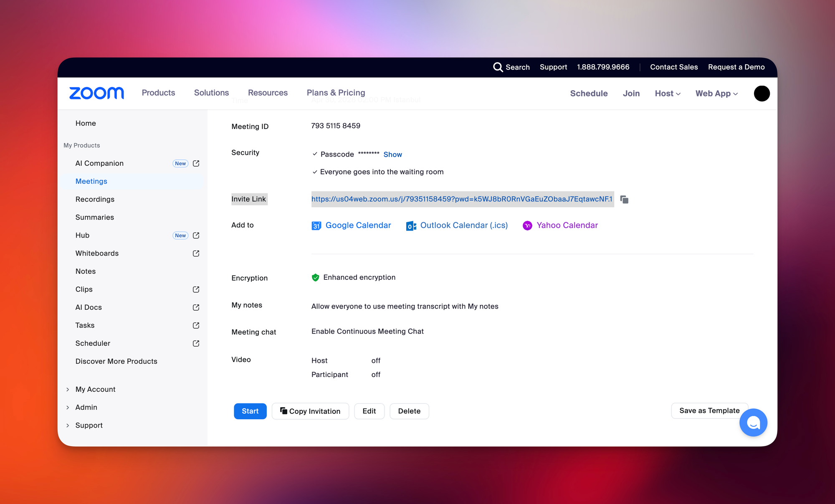
Task: Click the New badge beside AI Companion
Action: click(180, 163)
